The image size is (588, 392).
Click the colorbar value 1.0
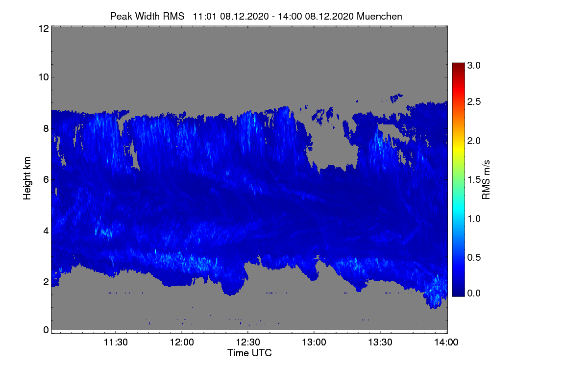[474, 219]
